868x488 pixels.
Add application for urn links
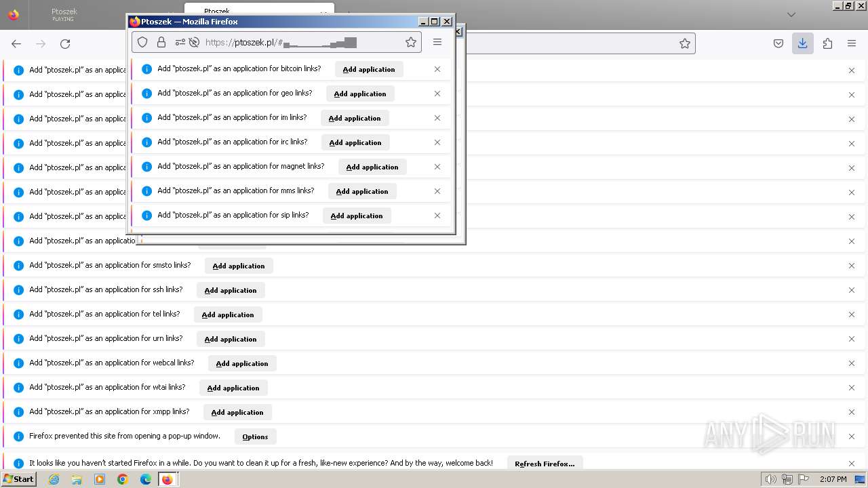[x=231, y=339]
